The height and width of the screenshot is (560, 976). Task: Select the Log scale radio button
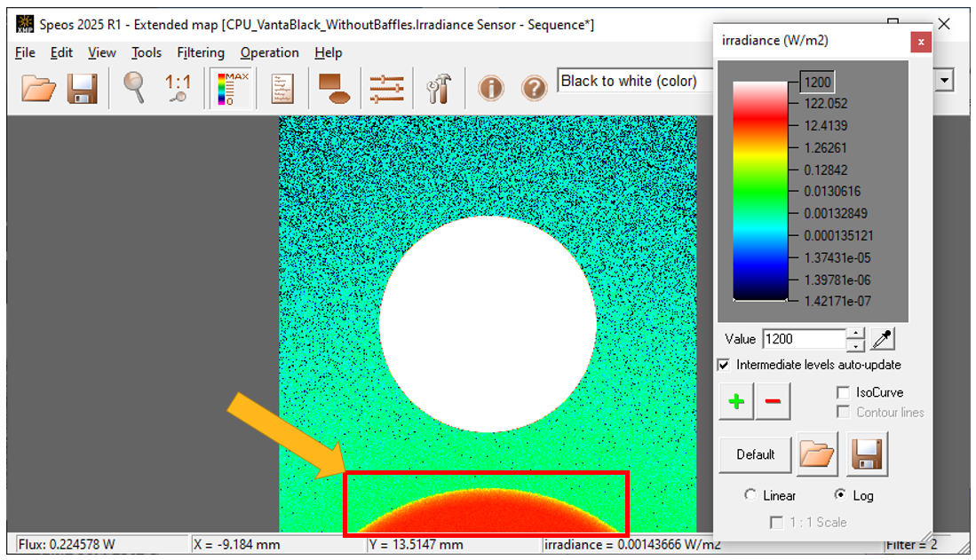840,494
